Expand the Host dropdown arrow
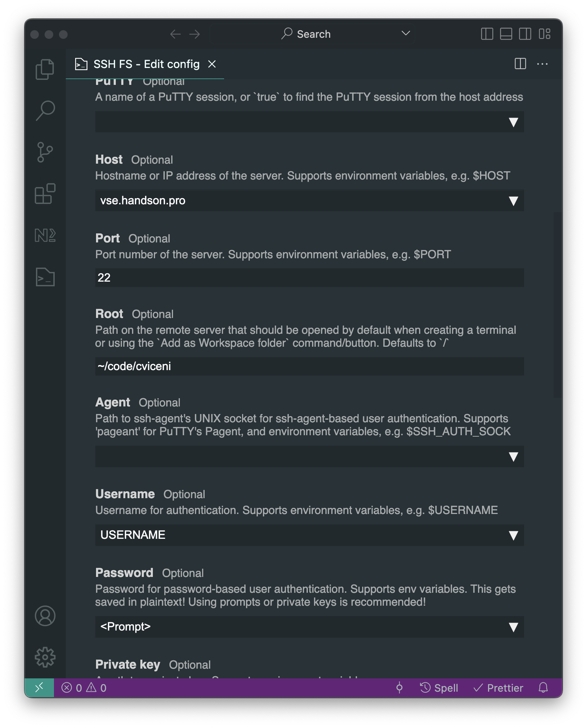Screen dimensions: 587x728 point(513,201)
